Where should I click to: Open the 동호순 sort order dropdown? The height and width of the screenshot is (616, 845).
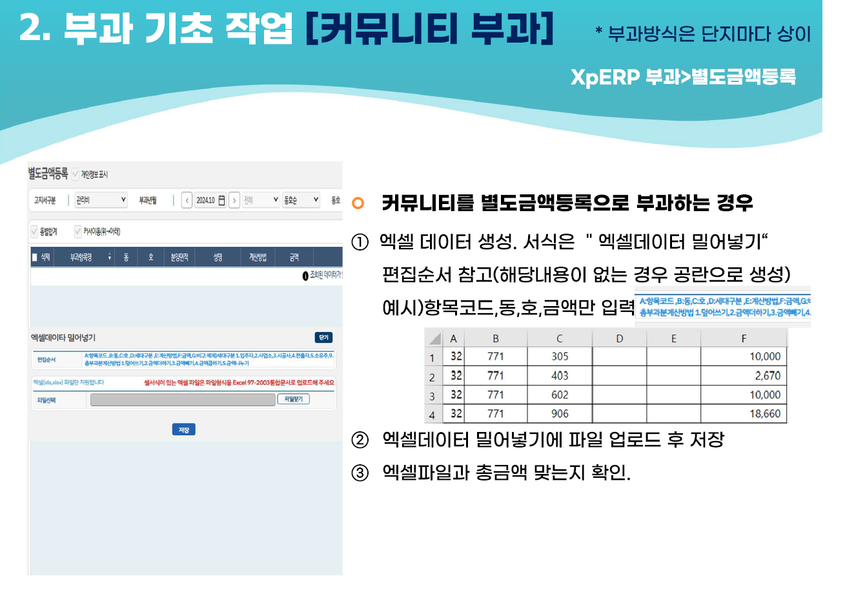301,200
